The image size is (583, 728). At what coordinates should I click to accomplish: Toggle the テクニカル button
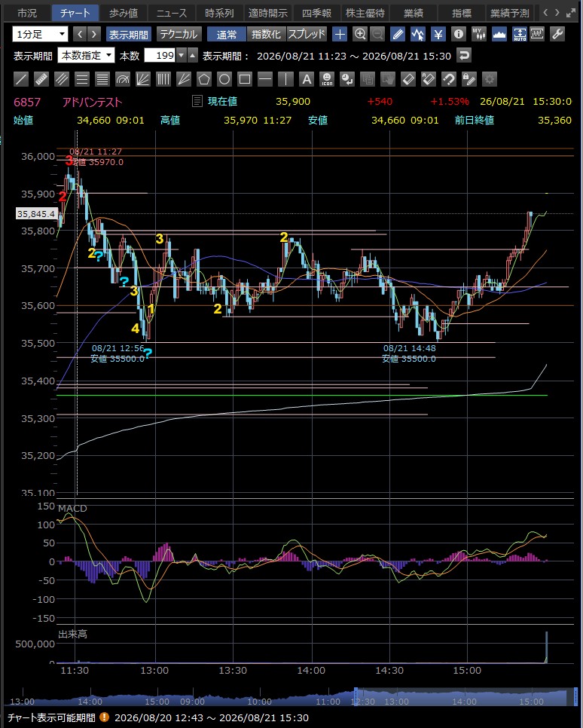(x=179, y=35)
